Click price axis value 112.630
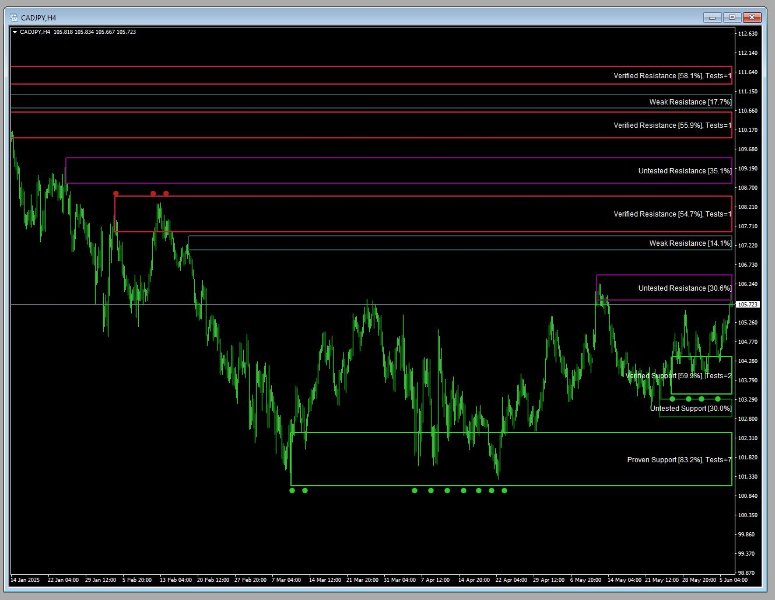This screenshot has height=600, width=775. point(747,34)
